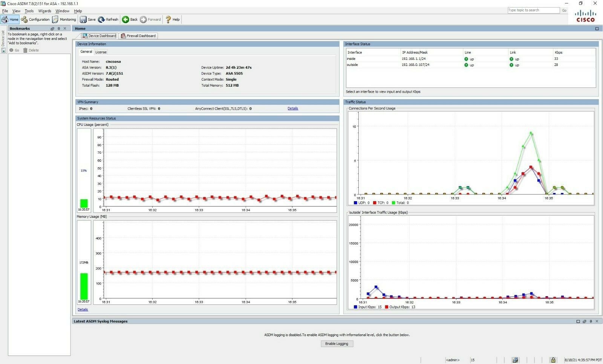The width and height of the screenshot is (603, 364).
Task: Open the Tools menu
Action: tap(29, 11)
